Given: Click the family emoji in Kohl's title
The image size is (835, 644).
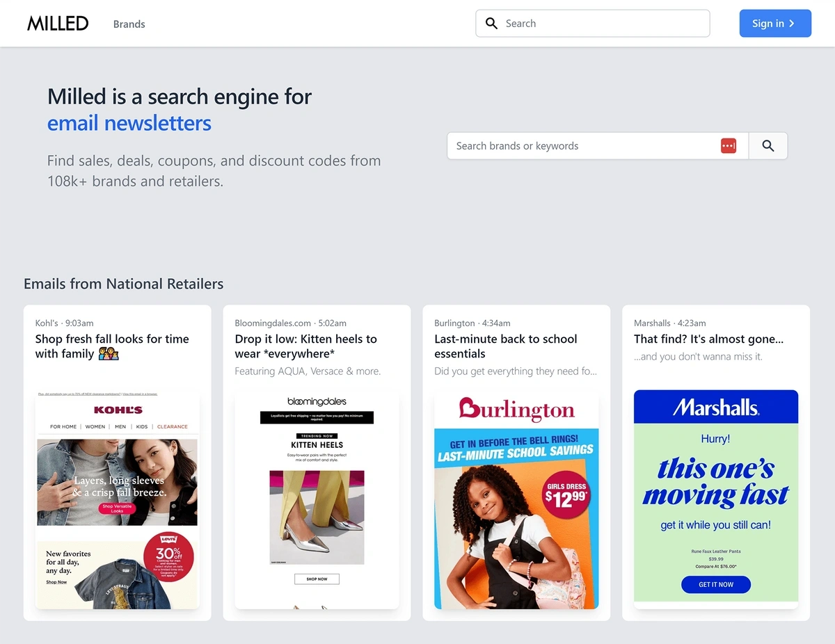Looking at the screenshot, I should click(109, 354).
